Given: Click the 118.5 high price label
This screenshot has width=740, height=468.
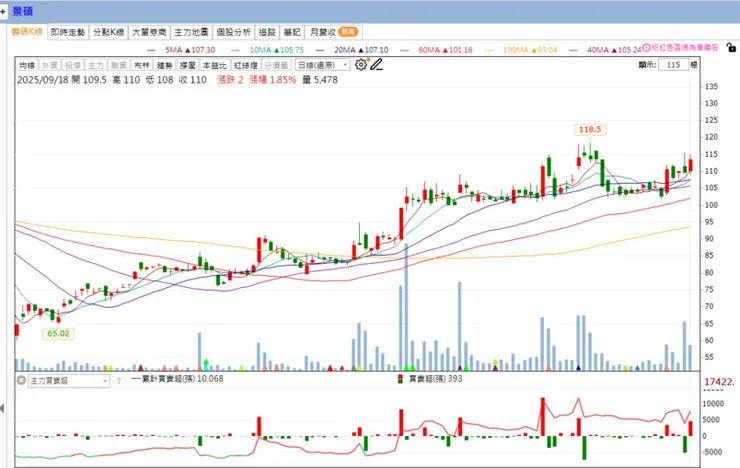Looking at the screenshot, I should tap(590, 129).
